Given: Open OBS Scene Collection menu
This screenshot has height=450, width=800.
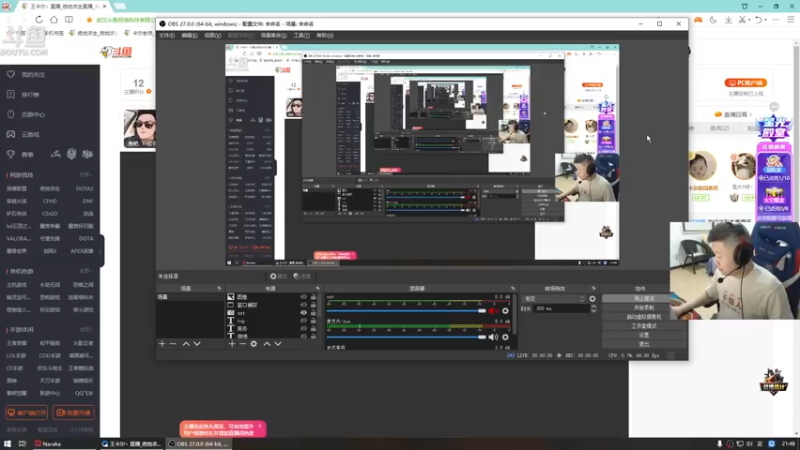Looking at the screenshot, I should click(x=274, y=35).
